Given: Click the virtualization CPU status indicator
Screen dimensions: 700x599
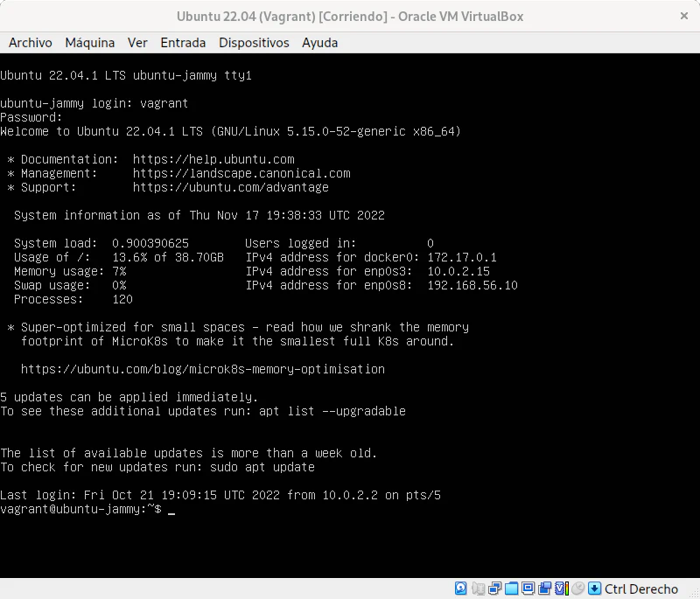Looking at the screenshot, I should click(x=561, y=589).
